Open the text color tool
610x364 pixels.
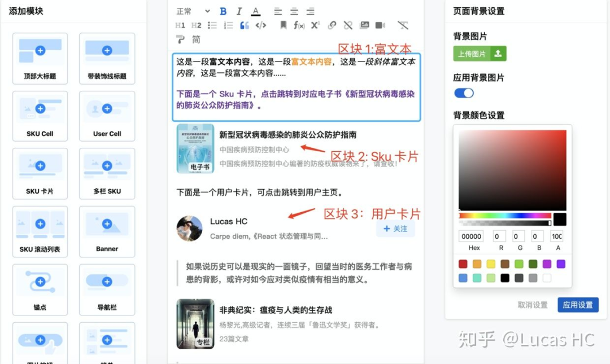pos(255,11)
